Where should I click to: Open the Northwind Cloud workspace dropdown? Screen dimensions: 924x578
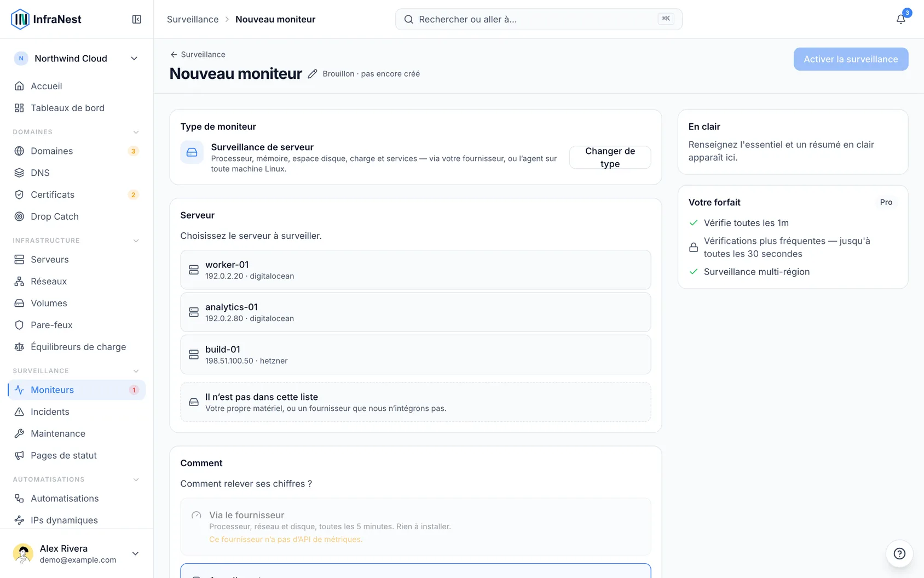[x=77, y=59]
